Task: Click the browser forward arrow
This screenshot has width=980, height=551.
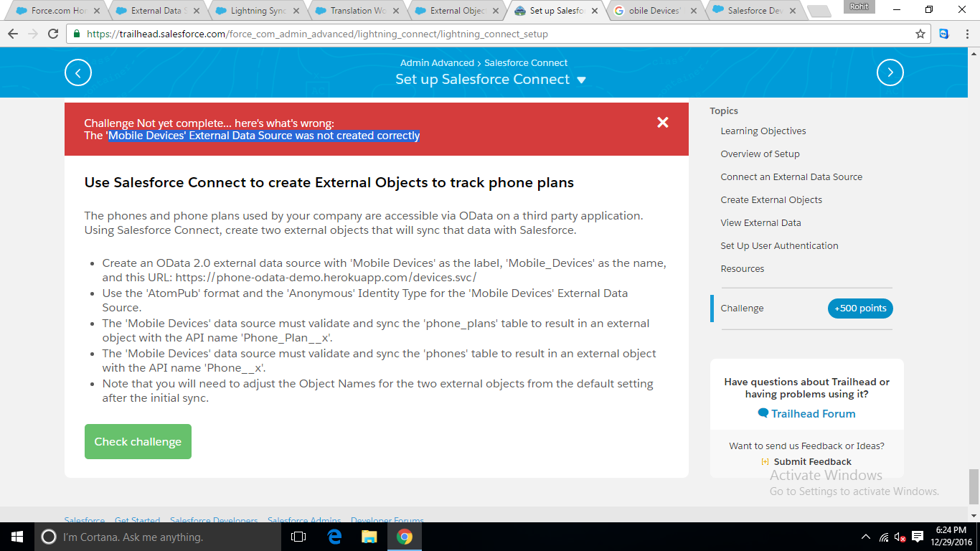Action: tap(33, 34)
